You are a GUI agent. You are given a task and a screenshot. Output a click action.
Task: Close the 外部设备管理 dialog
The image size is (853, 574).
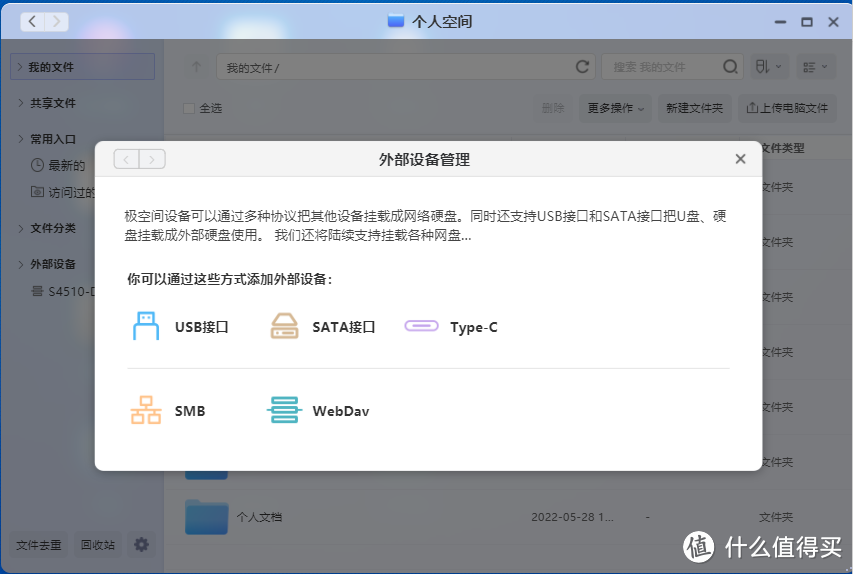pos(740,159)
